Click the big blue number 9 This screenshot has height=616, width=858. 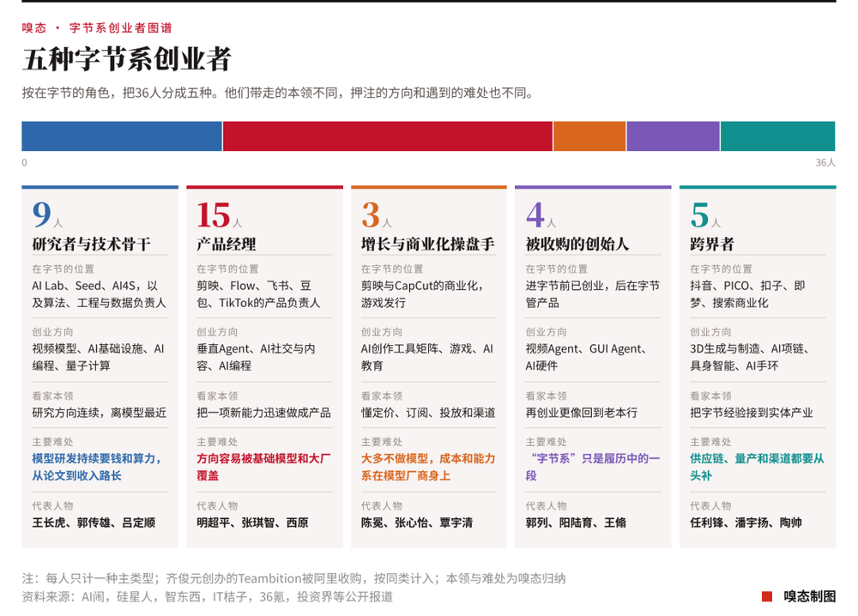tap(41, 214)
